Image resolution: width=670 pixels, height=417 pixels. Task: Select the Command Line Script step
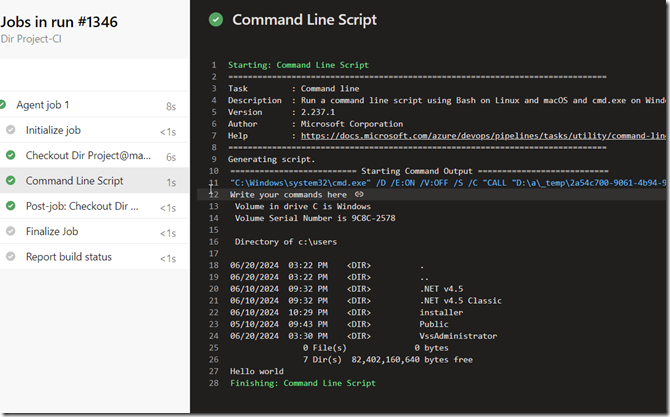click(x=94, y=181)
